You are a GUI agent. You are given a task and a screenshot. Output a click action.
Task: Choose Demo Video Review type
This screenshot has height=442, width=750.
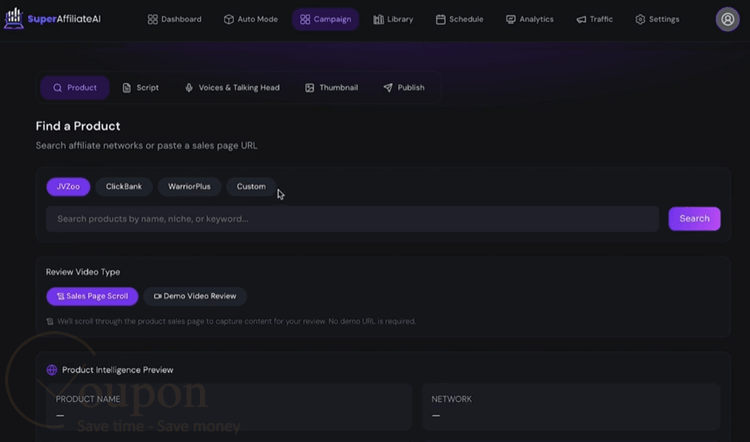point(195,296)
